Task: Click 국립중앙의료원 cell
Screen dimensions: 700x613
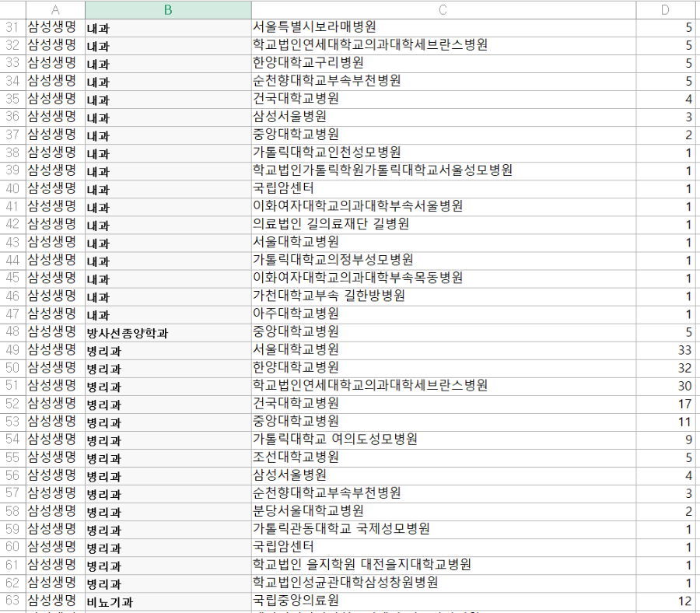Action: point(443,601)
